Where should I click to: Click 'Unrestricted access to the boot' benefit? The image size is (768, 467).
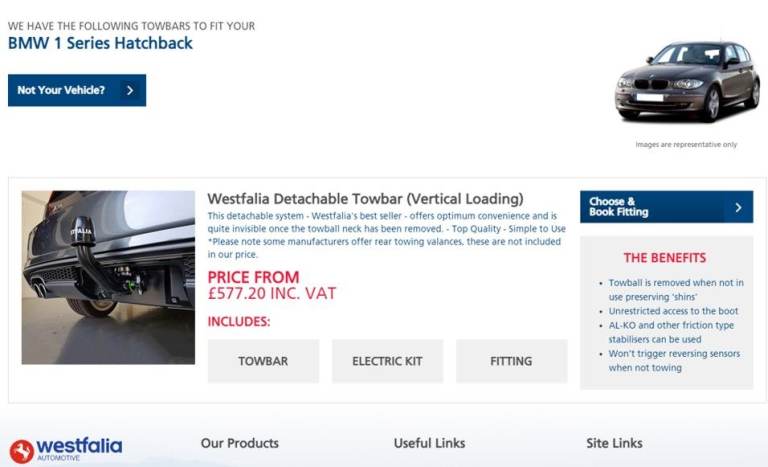click(x=673, y=311)
